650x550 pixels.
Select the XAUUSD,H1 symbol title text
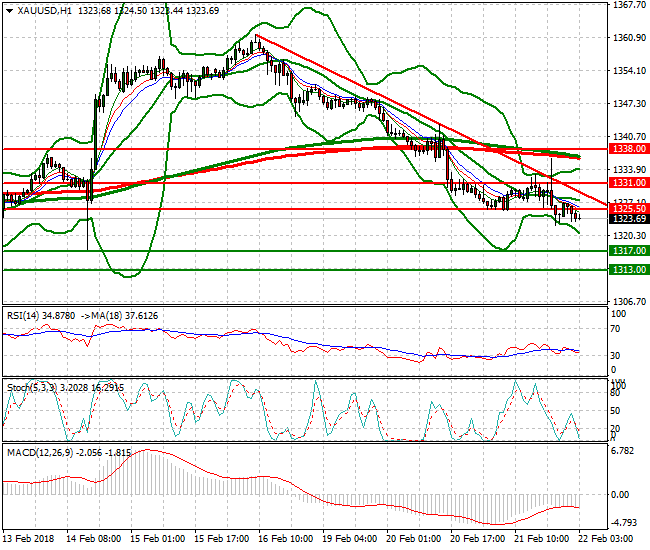coord(45,11)
